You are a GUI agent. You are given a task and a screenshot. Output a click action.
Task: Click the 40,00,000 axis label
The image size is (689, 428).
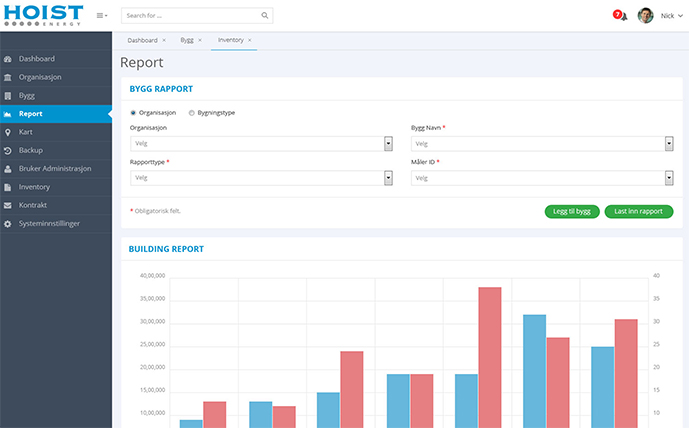[152, 276]
